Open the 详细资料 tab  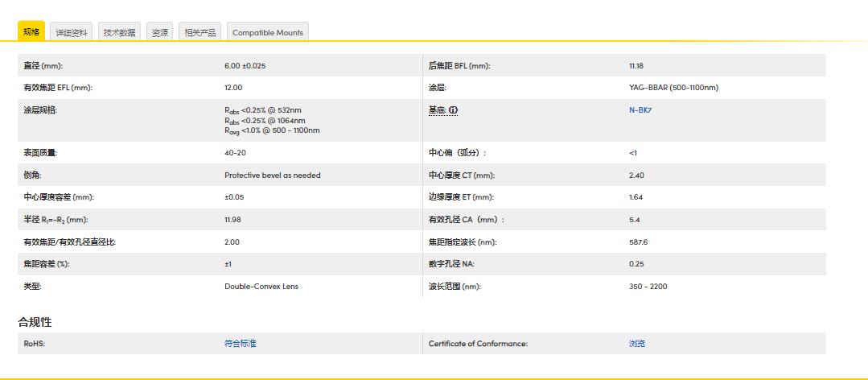[71, 33]
